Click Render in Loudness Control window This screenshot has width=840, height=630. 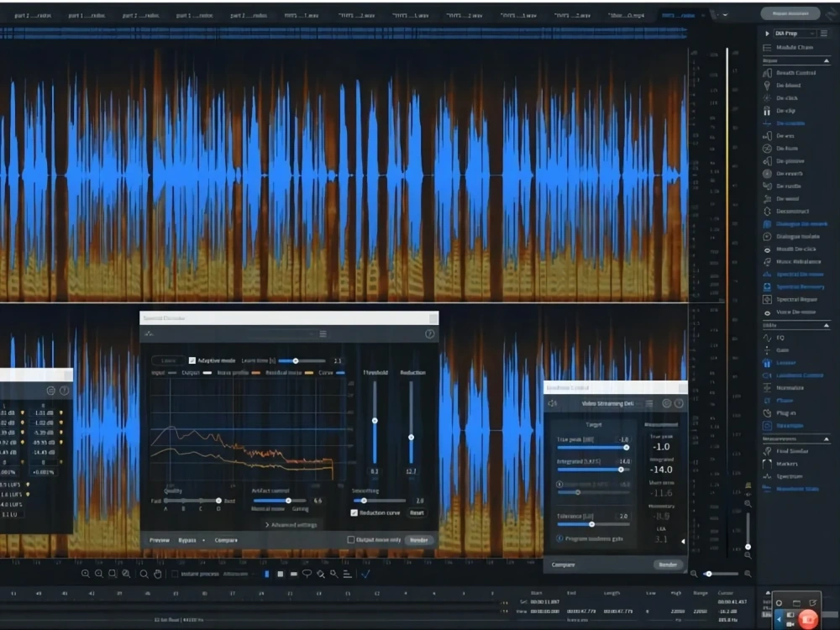(x=668, y=564)
